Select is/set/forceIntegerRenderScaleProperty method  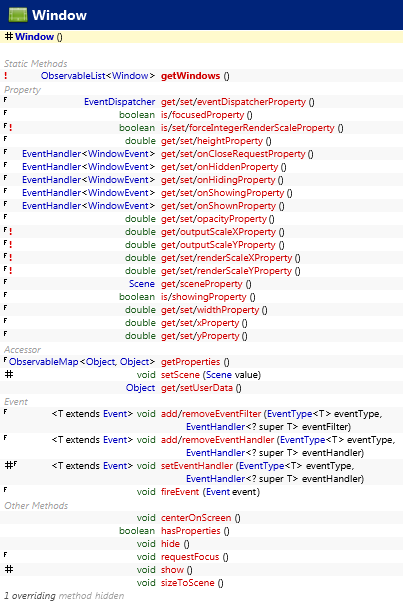[x=248, y=128]
